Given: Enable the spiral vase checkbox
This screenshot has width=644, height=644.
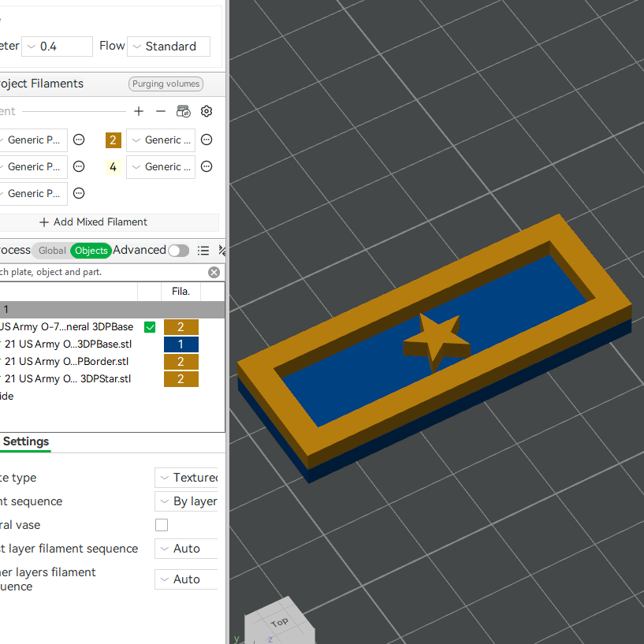Looking at the screenshot, I should [162, 525].
